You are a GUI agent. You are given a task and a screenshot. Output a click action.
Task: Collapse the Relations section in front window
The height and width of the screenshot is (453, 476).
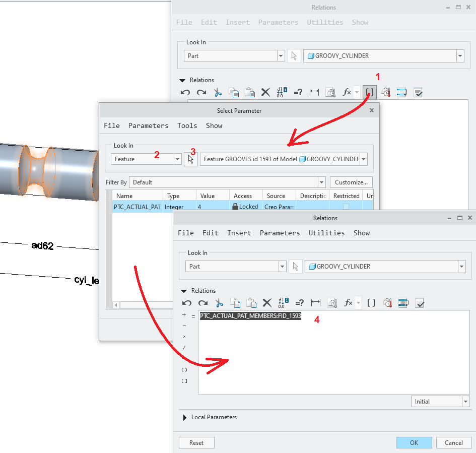coord(184,291)
